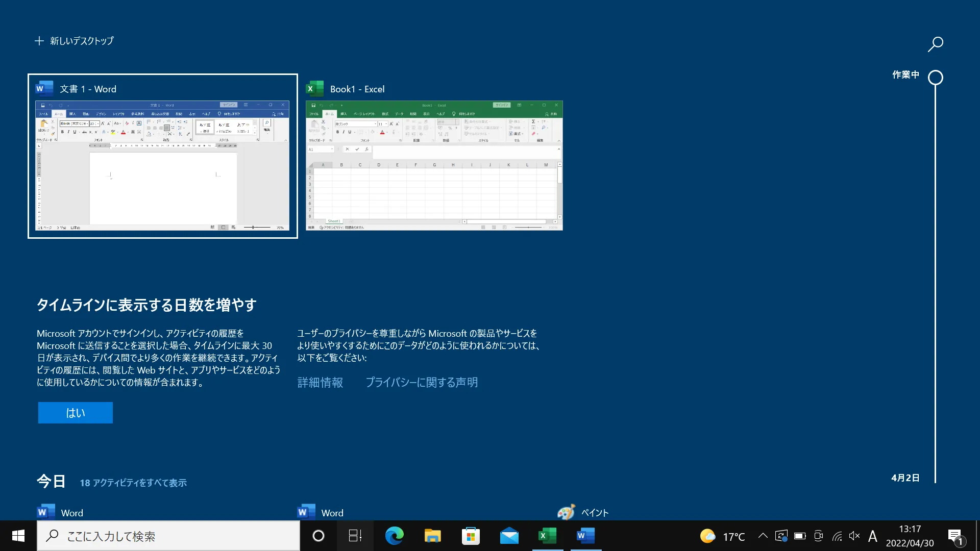Click the sync status tray icon
Viewport: 980px width, 551px height.
click(x=781, y=536)
